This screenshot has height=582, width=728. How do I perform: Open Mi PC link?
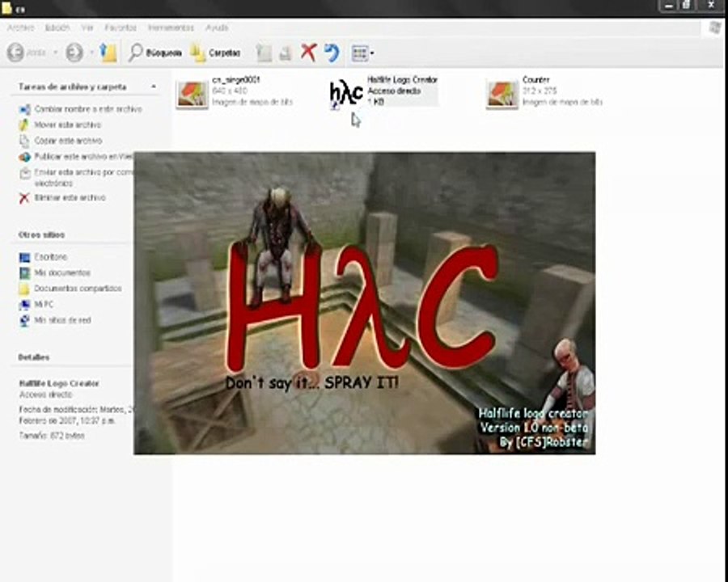point(44,304)
